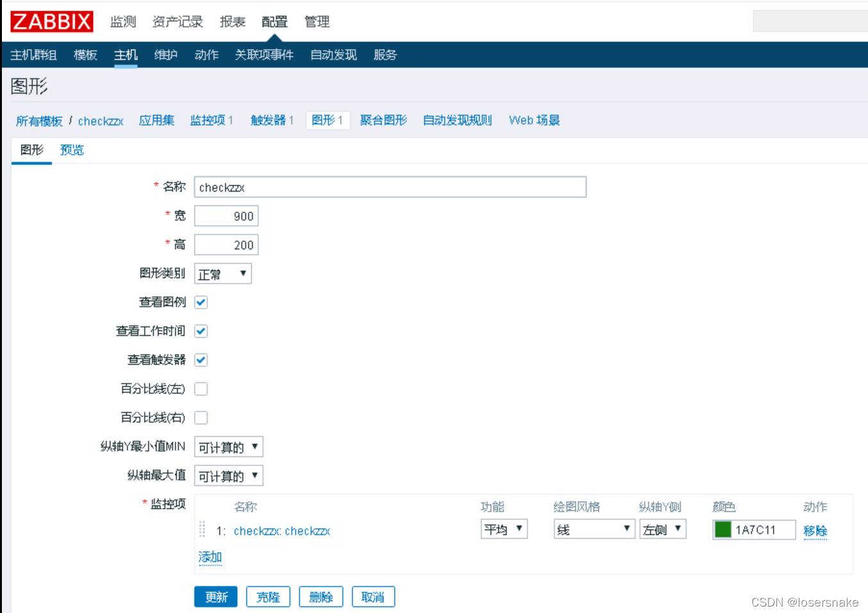Viewport: 868px width, 613px height.
Task: Open the green 1A7C11 color swatch
Action: click(722, 530)
